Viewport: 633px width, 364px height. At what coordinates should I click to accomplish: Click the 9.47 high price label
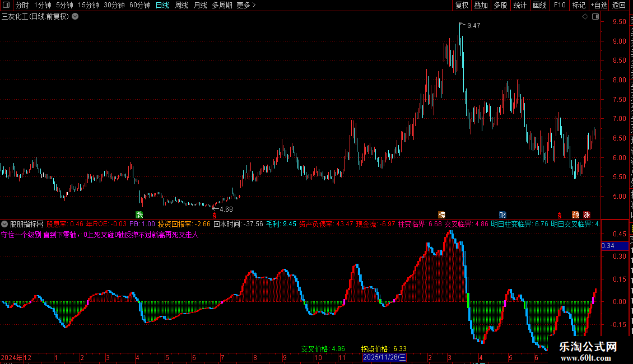pos(473,25)
